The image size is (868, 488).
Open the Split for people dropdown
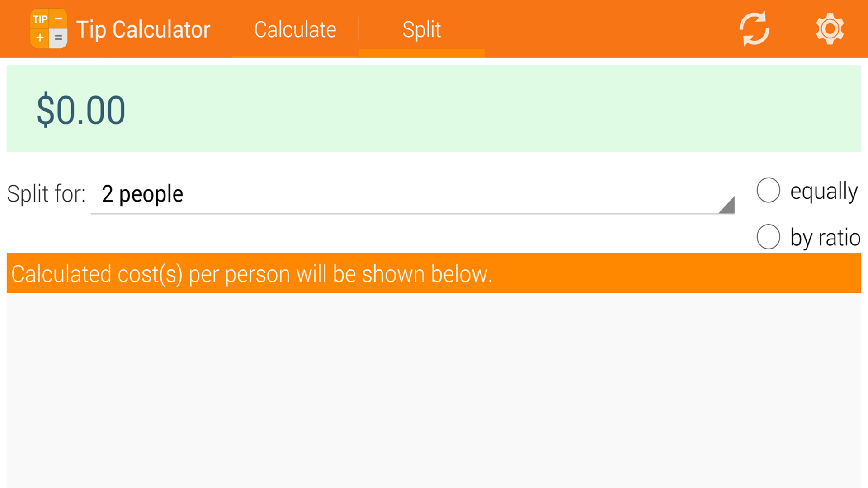[407, 194]
